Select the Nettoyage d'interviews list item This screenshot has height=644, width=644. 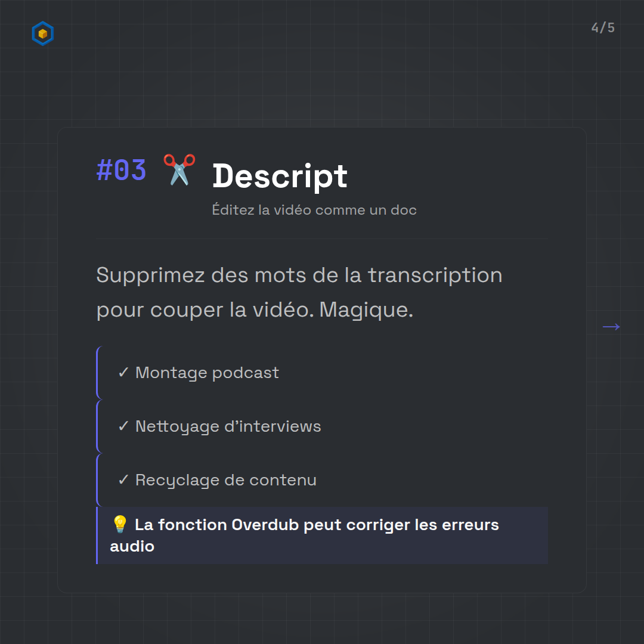[x=228, y=426]
